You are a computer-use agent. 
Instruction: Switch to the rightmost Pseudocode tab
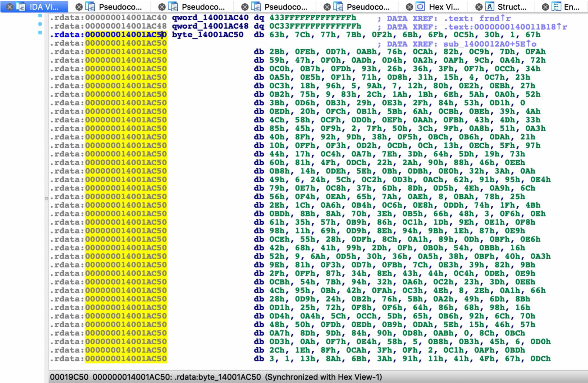[x=368, y=7]
